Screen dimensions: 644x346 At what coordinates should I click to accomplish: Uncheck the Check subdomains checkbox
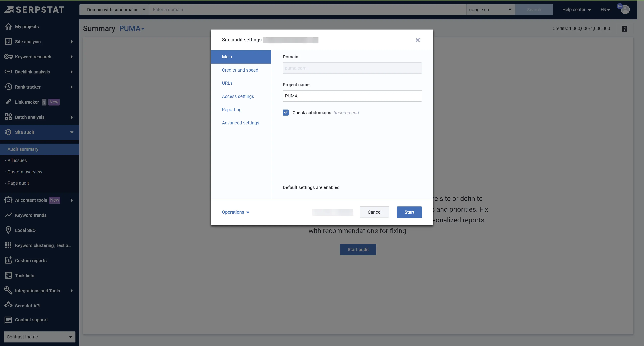tap(286, 113)
